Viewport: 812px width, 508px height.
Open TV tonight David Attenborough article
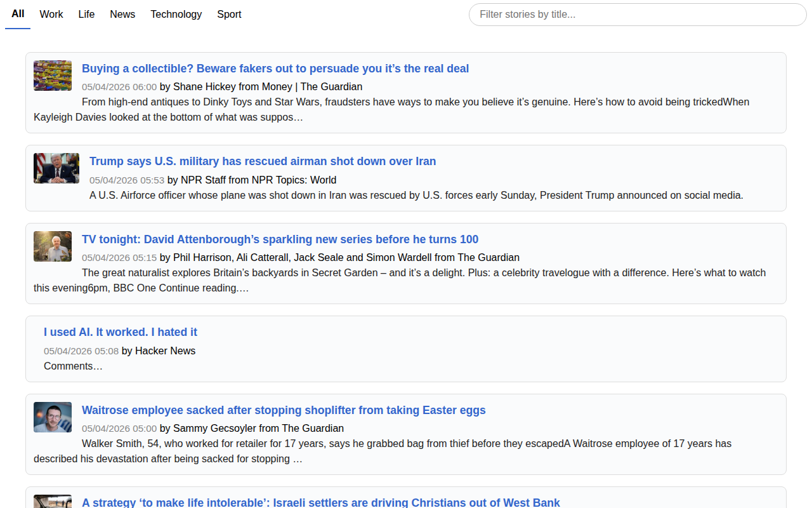280,239
